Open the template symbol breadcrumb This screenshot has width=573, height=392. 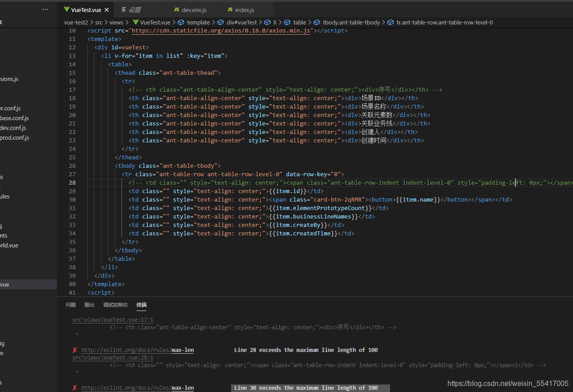(x=194, y=22)
